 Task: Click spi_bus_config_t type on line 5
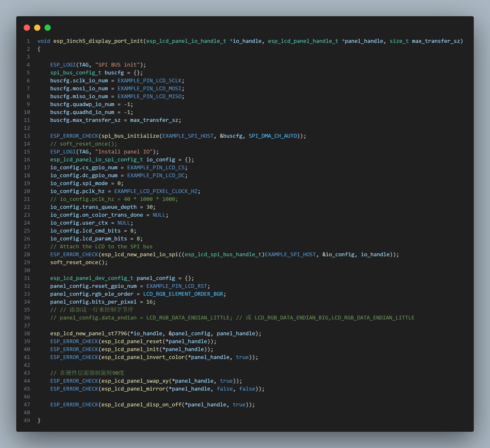tap(76, 73)
